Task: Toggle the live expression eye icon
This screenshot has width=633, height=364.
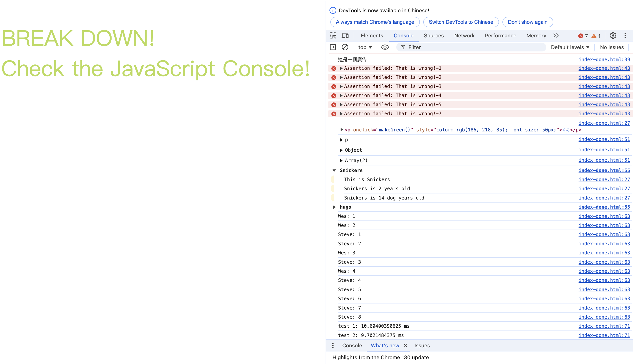Action: pyautogui.click(x=385, y=47)
